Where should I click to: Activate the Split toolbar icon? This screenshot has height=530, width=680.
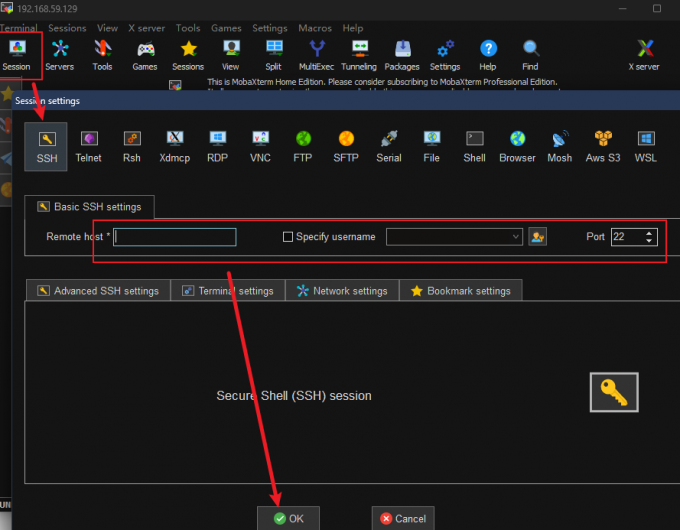click(274, 55)
